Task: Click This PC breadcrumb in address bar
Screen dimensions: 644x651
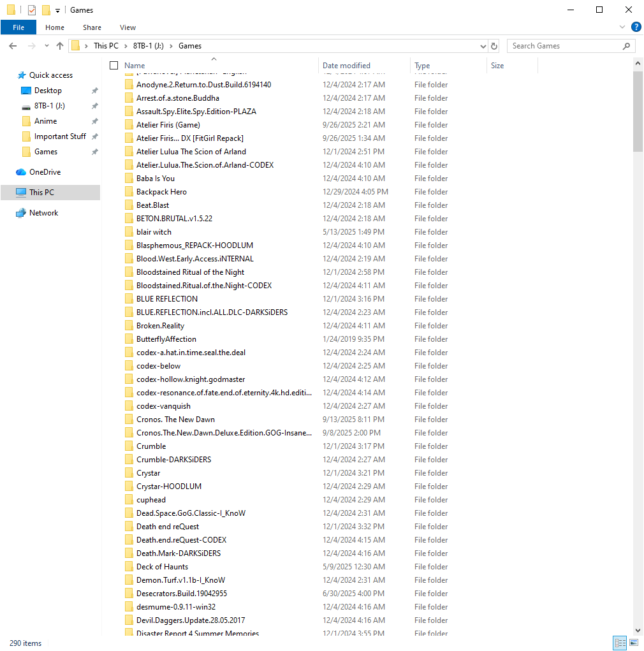Action: click(x=106, y=46)
